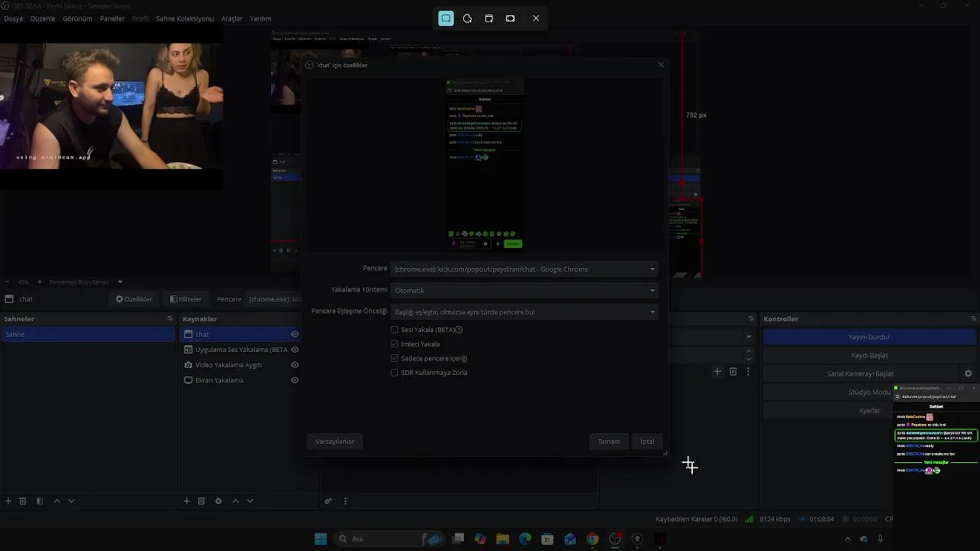
Task: Open Dosya menu
Action: point(13,18)
